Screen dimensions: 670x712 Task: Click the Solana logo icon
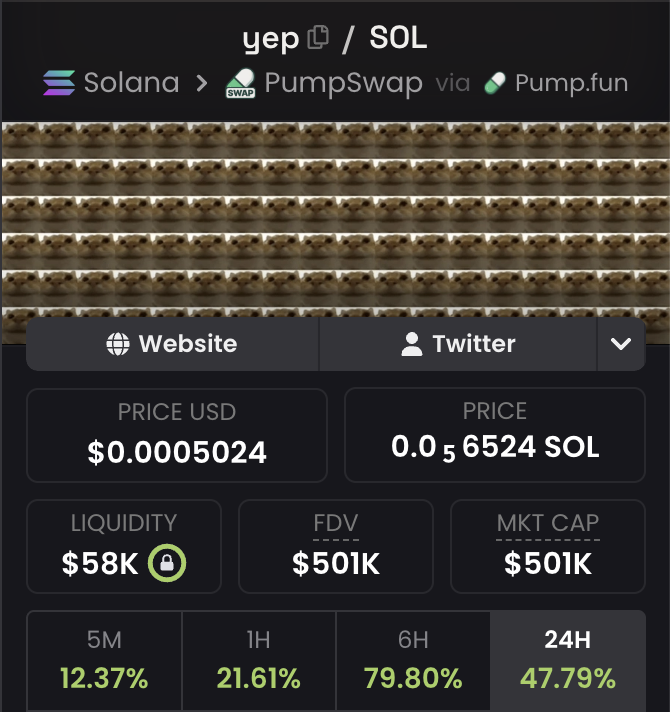click(59, 83)
